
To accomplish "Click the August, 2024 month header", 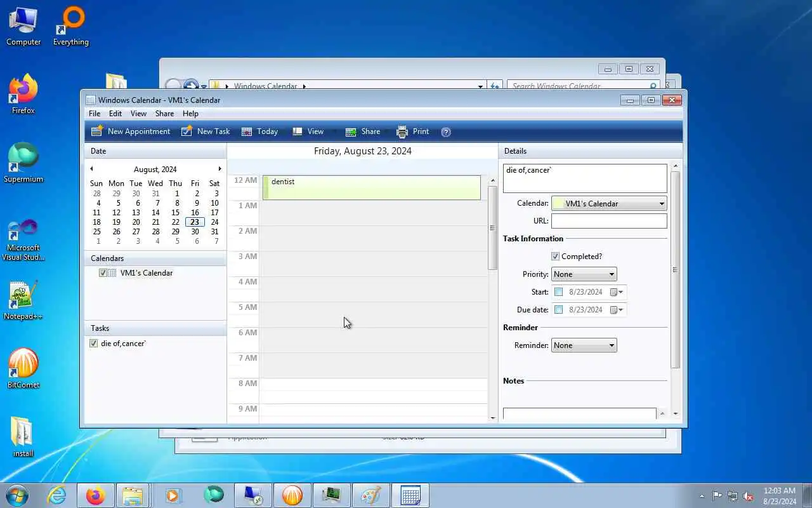I will 155,170.
